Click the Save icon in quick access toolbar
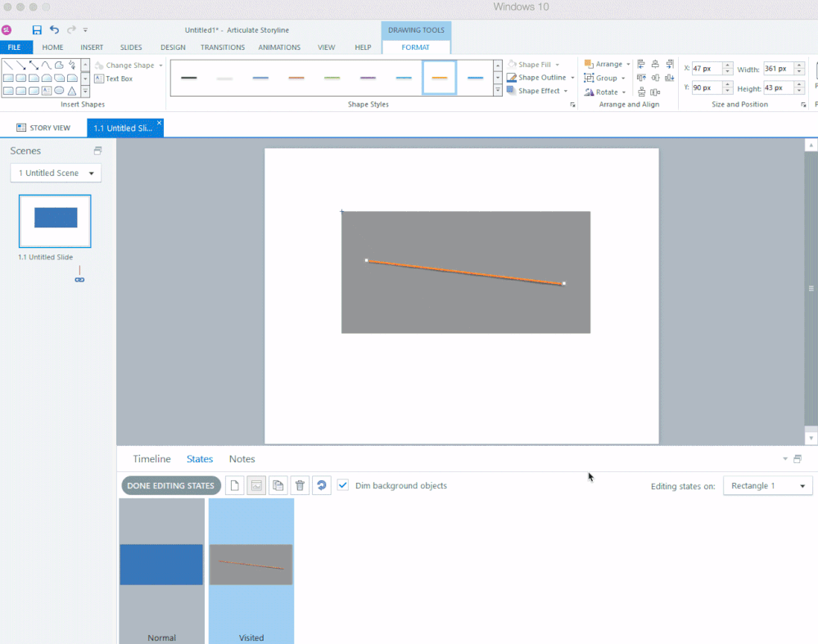The width and height of the screenshot is (818, 644). (x=37, y=30)
